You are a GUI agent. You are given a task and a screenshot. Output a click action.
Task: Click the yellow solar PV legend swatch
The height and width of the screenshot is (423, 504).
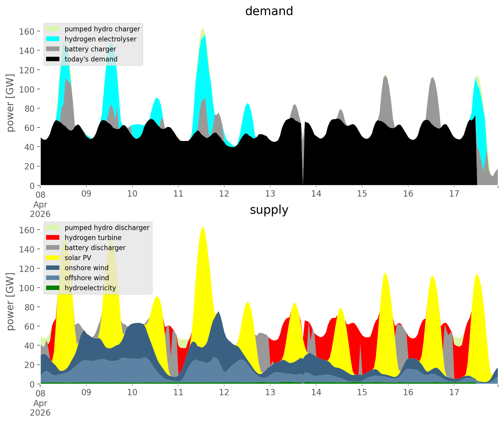53,258
